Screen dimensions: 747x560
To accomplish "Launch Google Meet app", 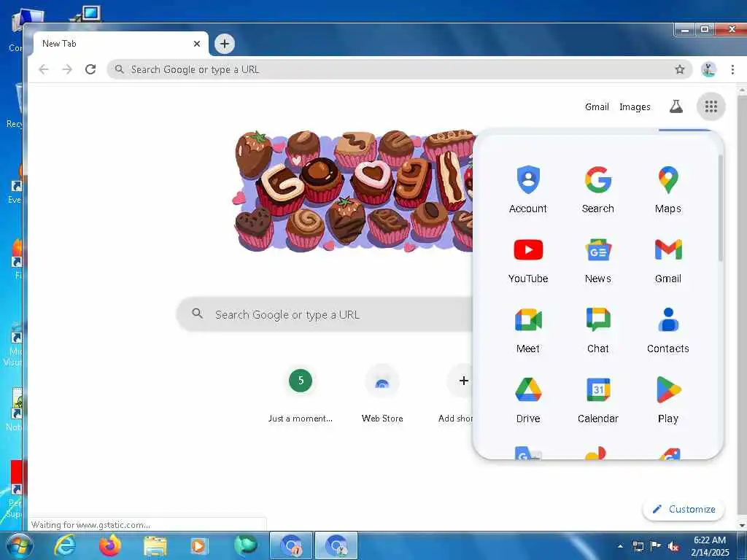I will (528, 330).
